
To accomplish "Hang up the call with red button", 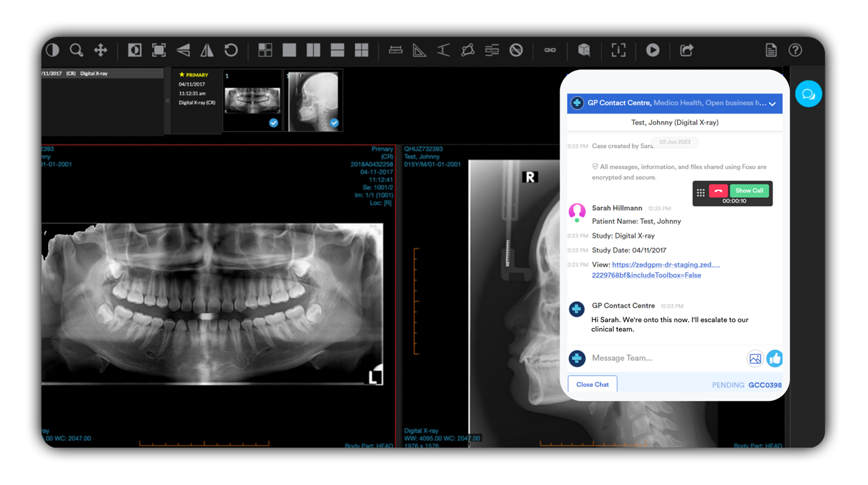I will pos(718,191).
